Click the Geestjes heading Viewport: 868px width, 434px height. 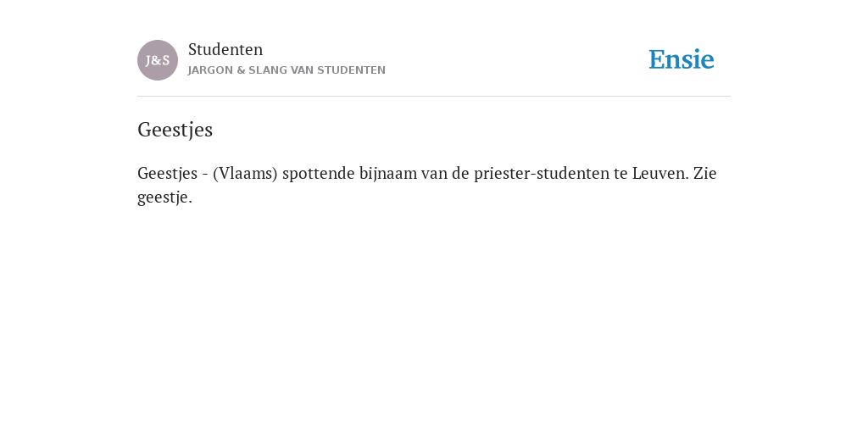pos(175,130)
